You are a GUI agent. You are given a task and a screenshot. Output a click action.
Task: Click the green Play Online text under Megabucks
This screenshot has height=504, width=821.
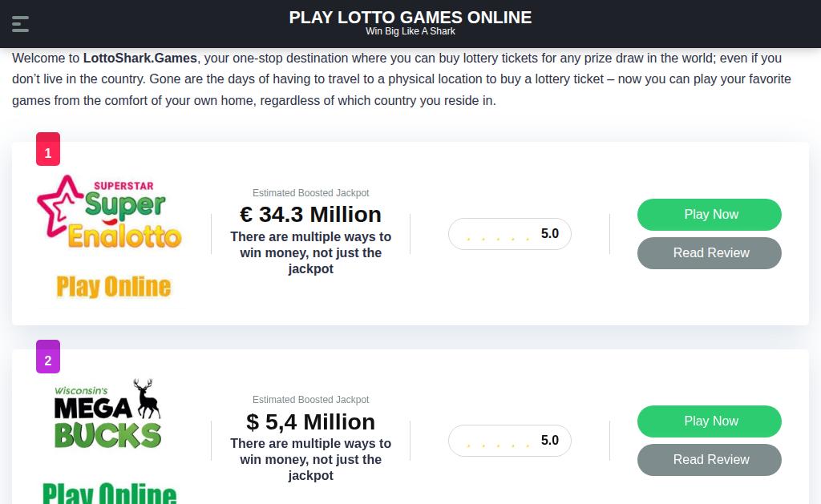pos(109,493)
